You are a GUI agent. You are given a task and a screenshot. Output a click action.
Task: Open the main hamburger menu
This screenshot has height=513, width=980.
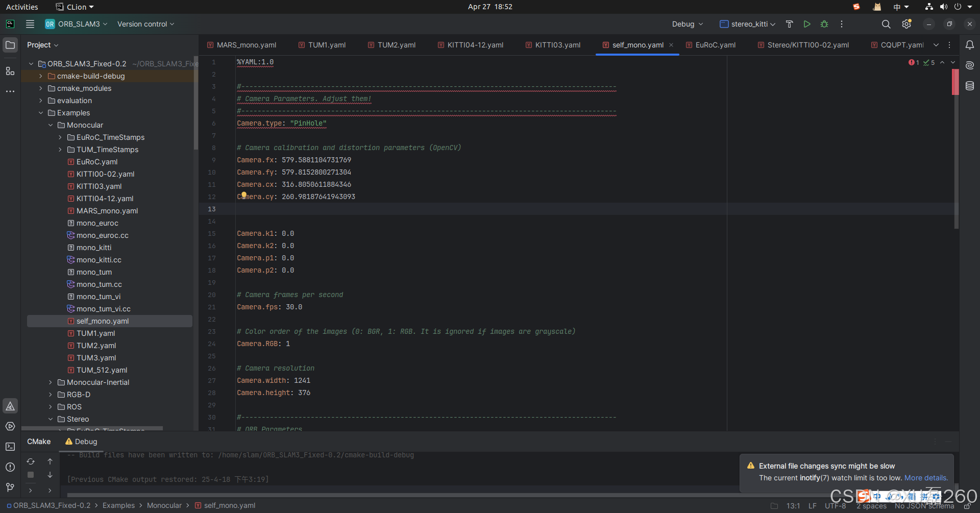[30, 24]
